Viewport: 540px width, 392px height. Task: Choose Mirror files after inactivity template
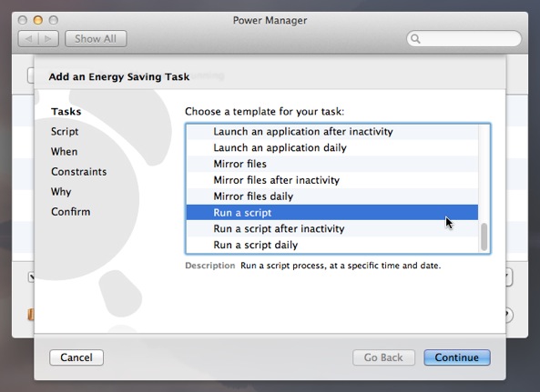(x=332, y=180)
